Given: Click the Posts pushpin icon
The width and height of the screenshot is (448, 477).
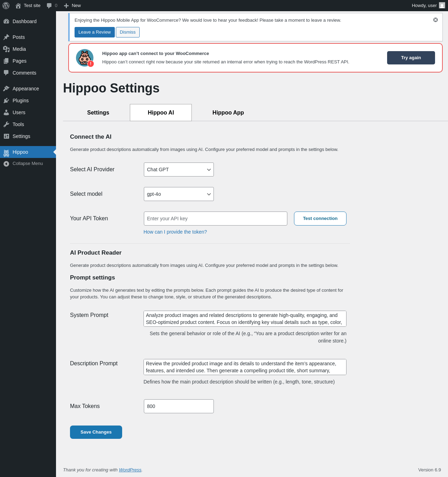Looking at the screenshot, I should click(x=6, y=37).
